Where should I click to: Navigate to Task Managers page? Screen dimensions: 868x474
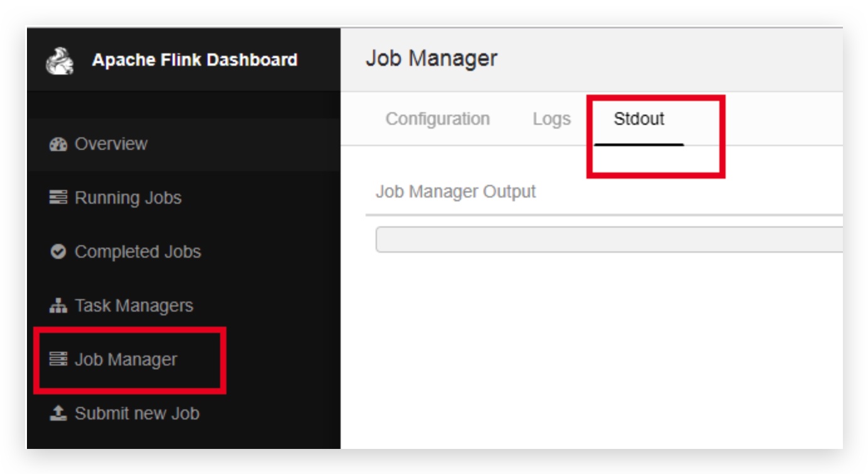(x=134, y=306)
